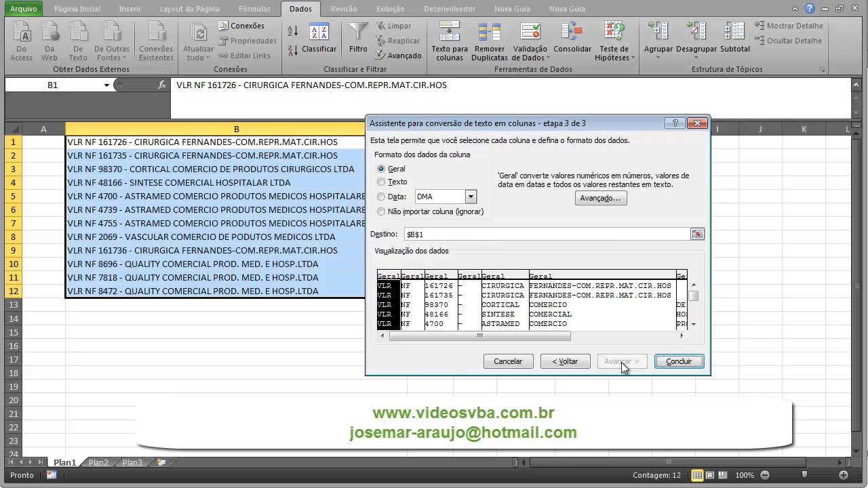Click preview horizontal scrollbar

[479, 335]
